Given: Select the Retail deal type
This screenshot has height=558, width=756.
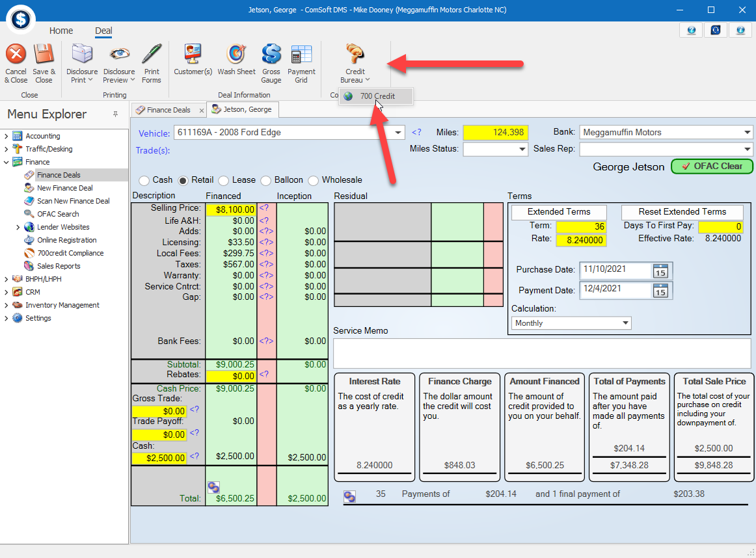Looking at the screenshot, I should click(x=183, y=181).
